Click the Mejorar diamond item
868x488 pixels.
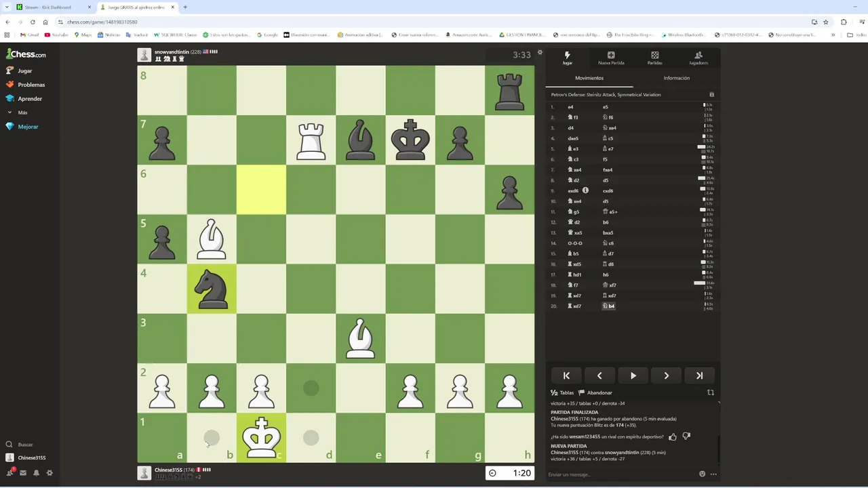point(22,127)
